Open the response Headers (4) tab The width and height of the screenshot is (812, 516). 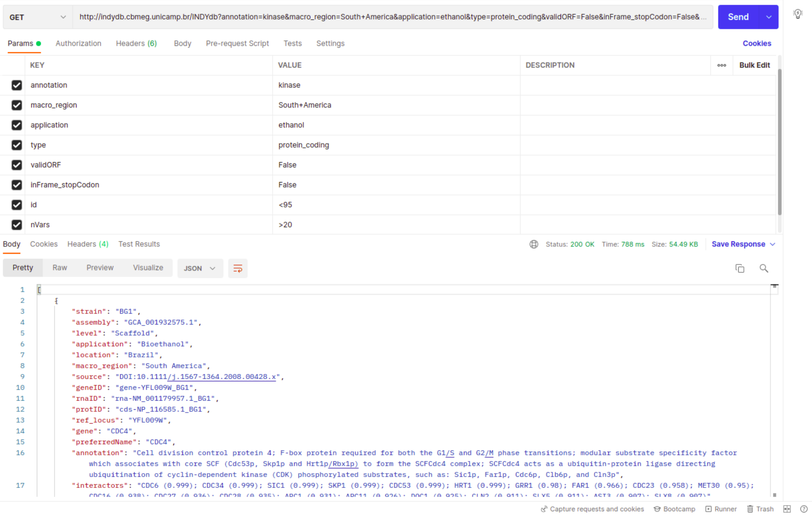[88, 244]
